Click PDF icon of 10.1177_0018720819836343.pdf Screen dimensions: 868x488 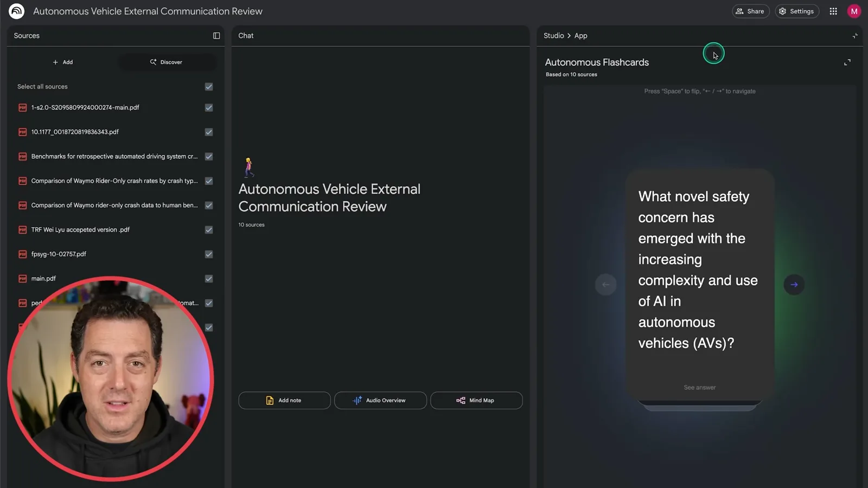point(23,132)
